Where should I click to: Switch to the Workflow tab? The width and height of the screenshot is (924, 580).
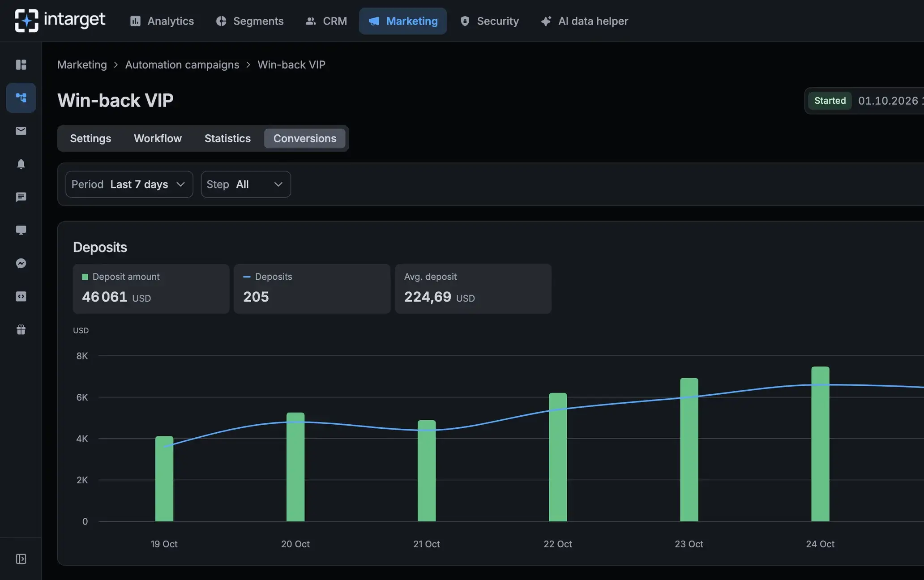(158, 138)
